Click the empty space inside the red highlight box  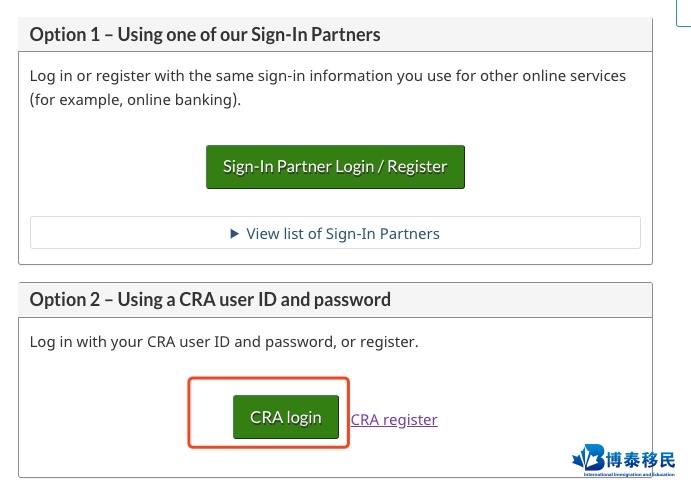pos(211,414)
